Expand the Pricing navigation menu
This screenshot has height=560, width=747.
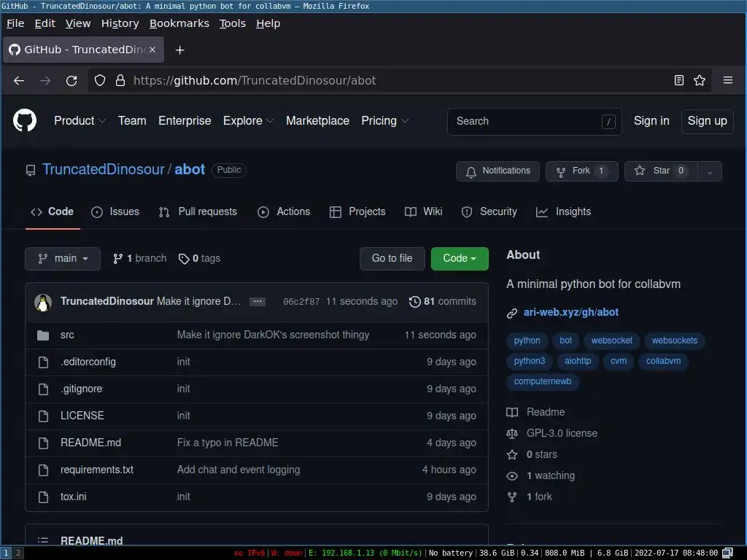(x=384, y=120)
